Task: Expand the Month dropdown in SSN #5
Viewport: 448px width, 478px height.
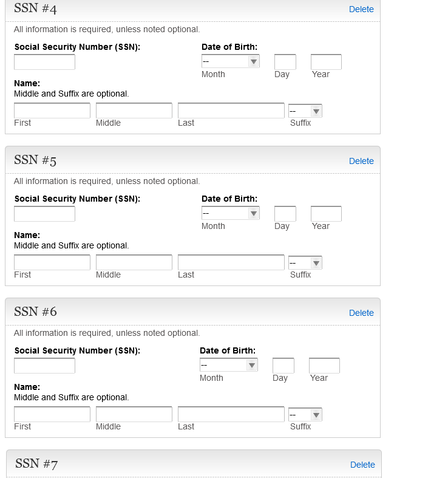Action: click(x=231, y=213)
